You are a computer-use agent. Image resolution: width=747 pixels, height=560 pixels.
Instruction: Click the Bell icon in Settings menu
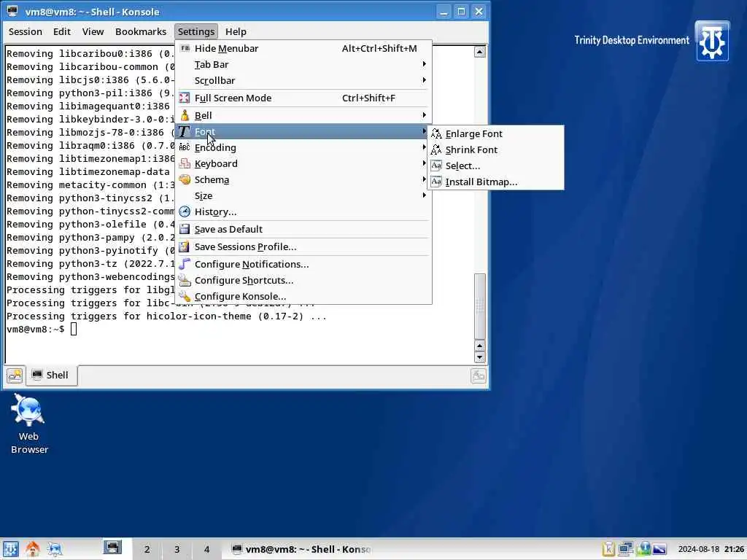tap(185, 115)
